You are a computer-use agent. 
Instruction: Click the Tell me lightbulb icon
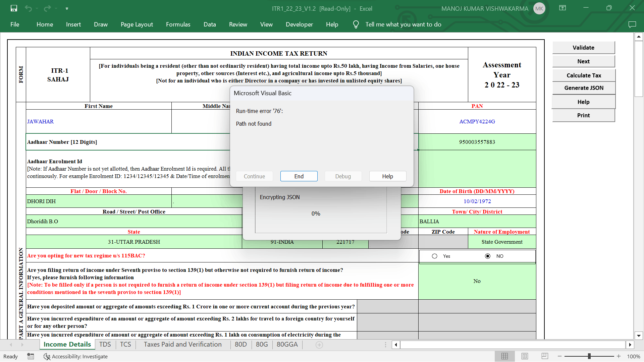(356, 24)
